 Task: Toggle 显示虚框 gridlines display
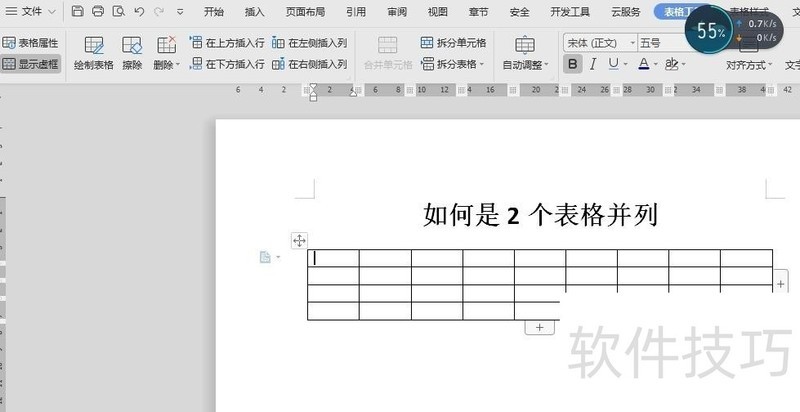click(x=31, y=64)
